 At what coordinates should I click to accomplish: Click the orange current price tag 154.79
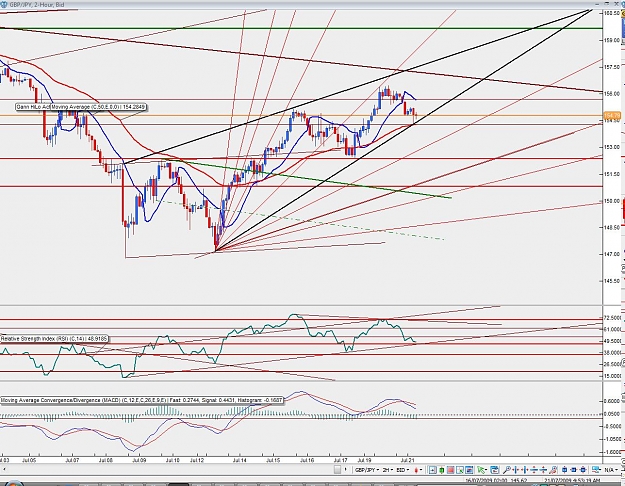point(612,115)
